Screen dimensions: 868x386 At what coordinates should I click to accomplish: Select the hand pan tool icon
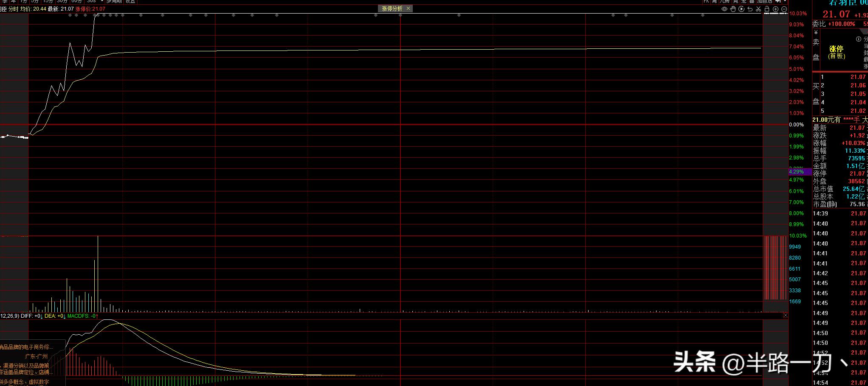[x=733, y=9]
